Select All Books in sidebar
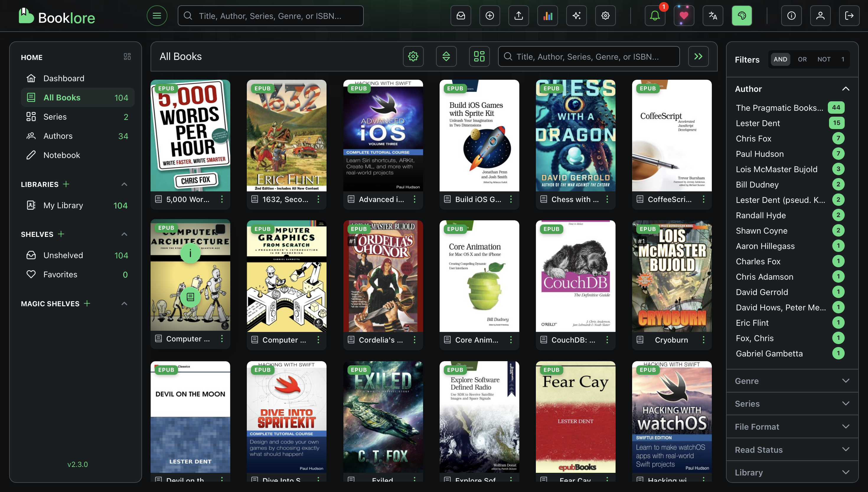 coord(77,97)
